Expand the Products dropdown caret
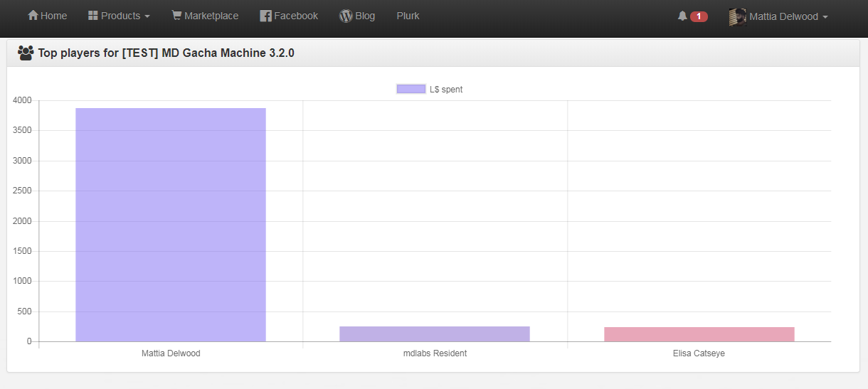 [147, 16]
